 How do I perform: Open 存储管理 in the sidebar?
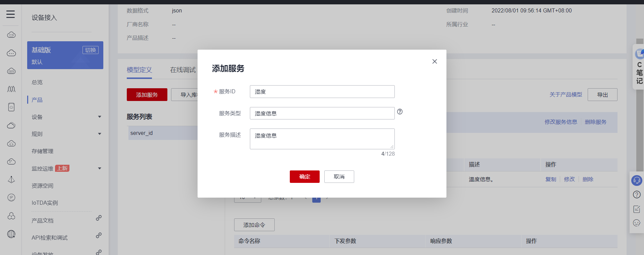pos(43,151)
